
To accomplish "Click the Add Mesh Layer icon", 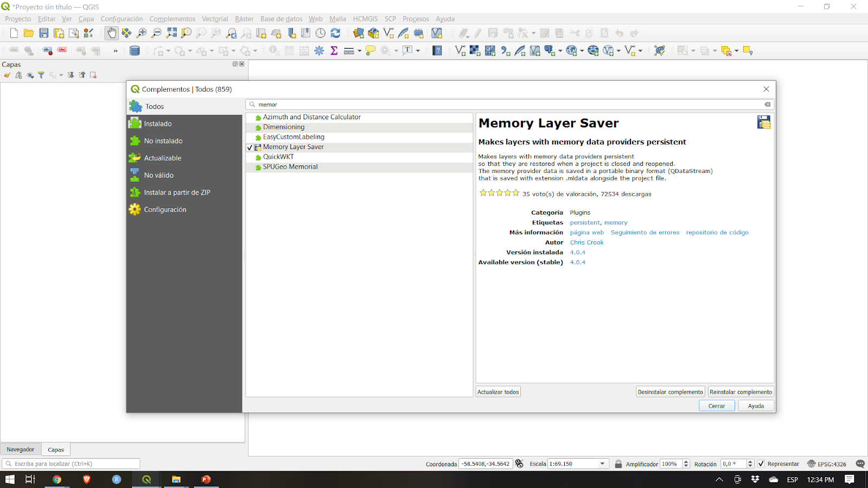I will (490, 50).
